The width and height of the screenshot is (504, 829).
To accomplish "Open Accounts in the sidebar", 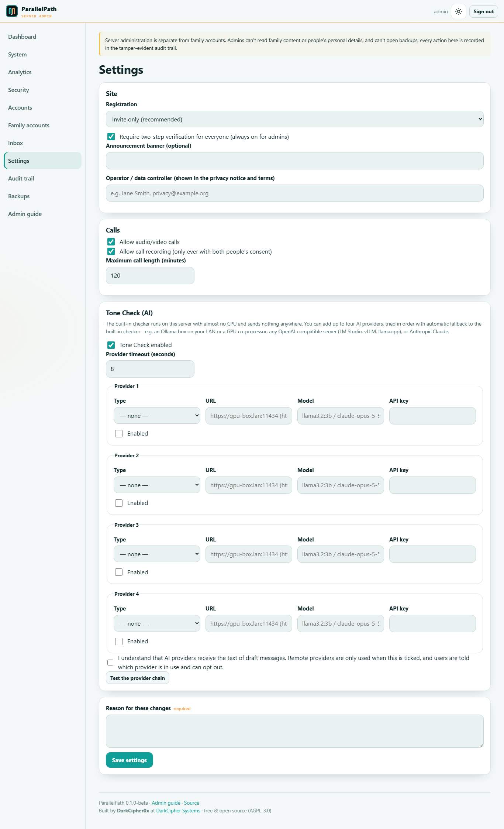I will point(42,107).
